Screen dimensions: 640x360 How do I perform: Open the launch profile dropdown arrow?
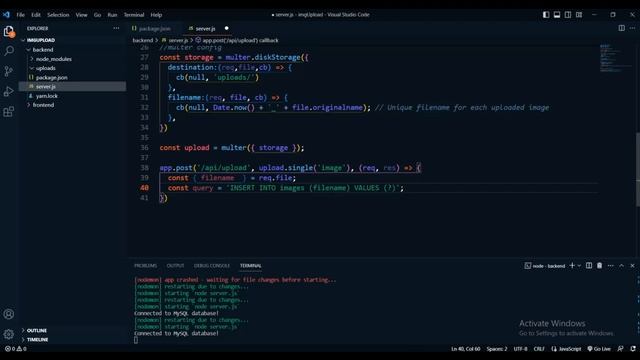click(x=579, y=266)
